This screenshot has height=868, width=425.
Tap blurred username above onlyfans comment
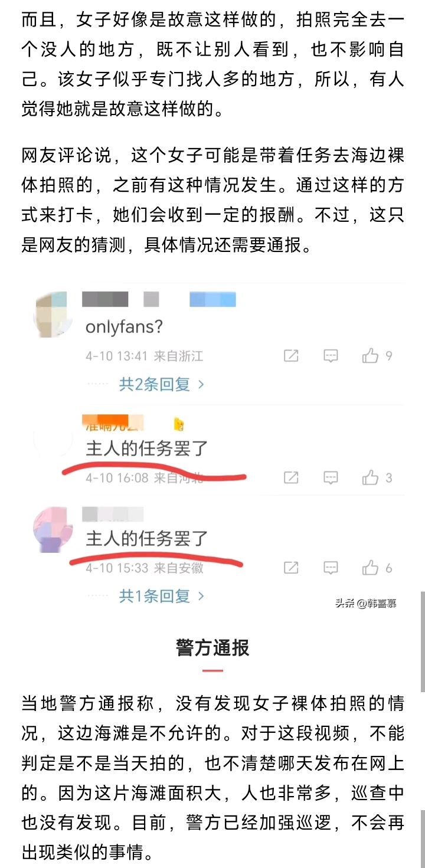point(160,300)
